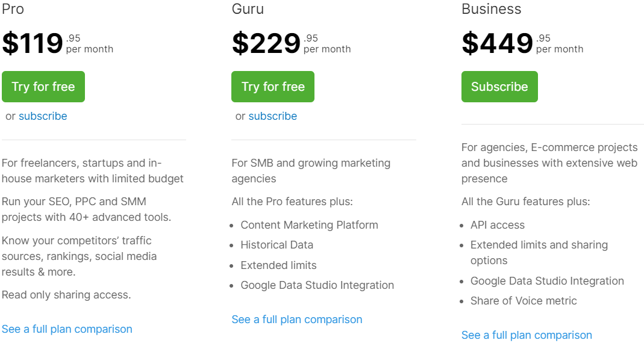This screenshot has width=644, height=349.
Task: Click the Pro plan heading
Action: point(13,9)
